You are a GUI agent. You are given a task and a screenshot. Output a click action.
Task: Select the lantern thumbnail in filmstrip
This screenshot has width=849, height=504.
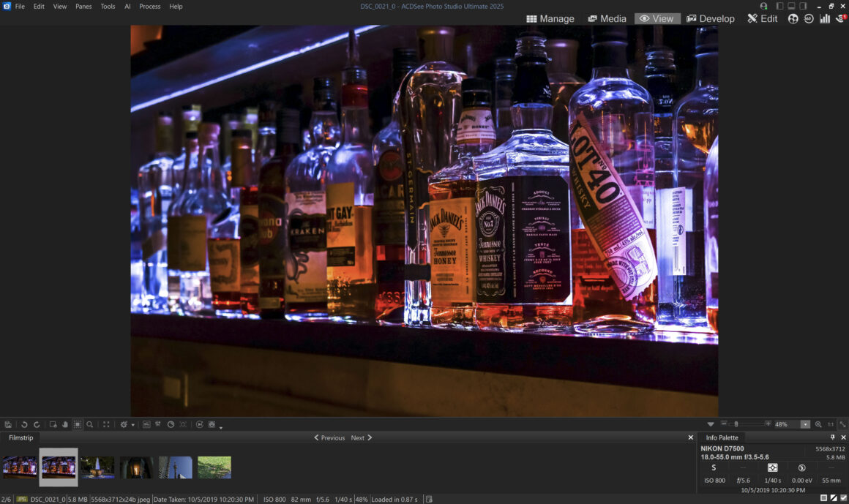click(x=136, y=467)
